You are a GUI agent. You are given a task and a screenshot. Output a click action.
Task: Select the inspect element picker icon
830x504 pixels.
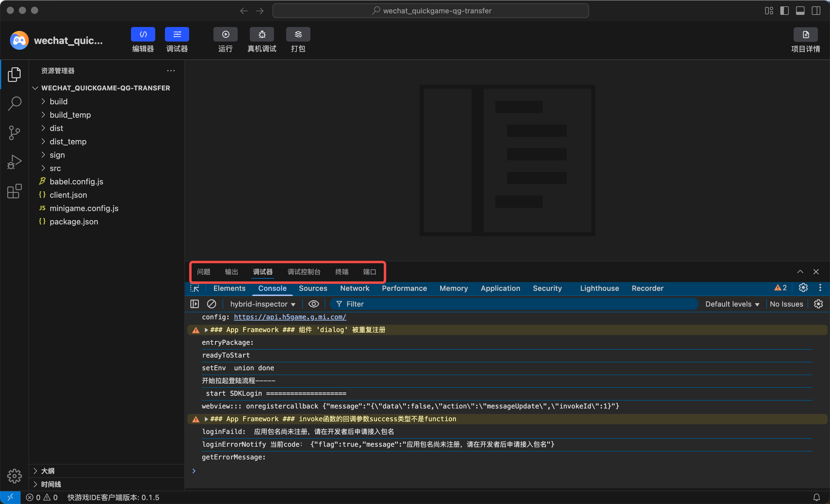(195, 288)
